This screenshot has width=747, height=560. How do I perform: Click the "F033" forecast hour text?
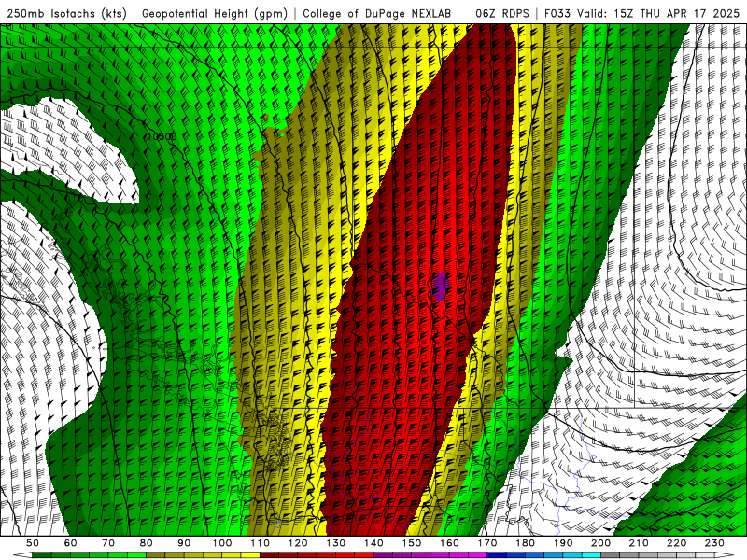click(557, 13)
